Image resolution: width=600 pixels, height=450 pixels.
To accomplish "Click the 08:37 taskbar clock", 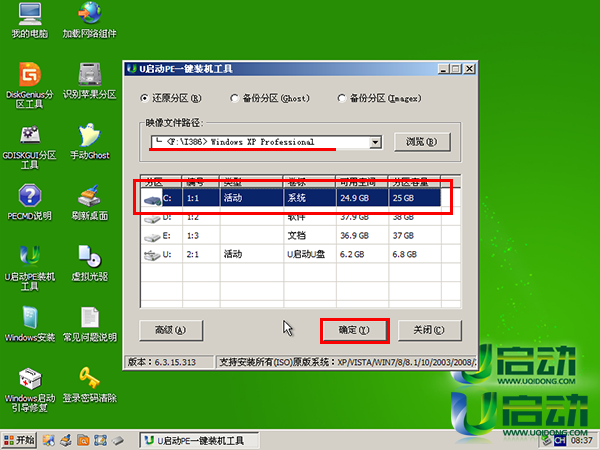I will tap(581, 441).
